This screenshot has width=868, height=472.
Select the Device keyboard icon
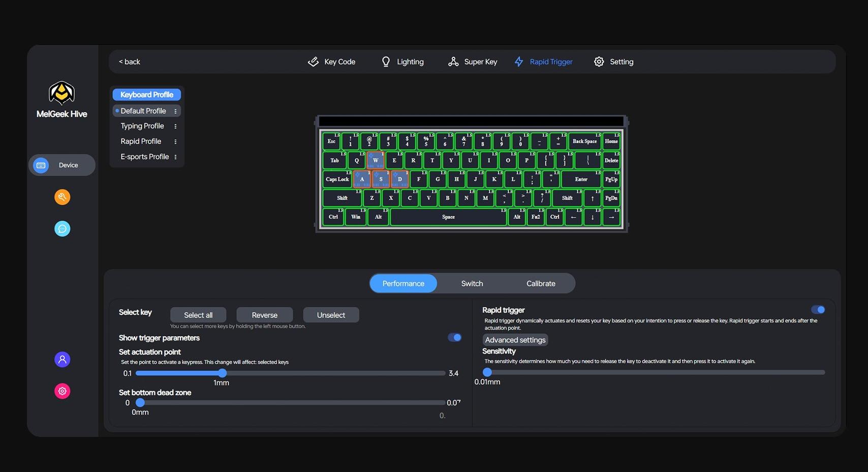point(41,165)
